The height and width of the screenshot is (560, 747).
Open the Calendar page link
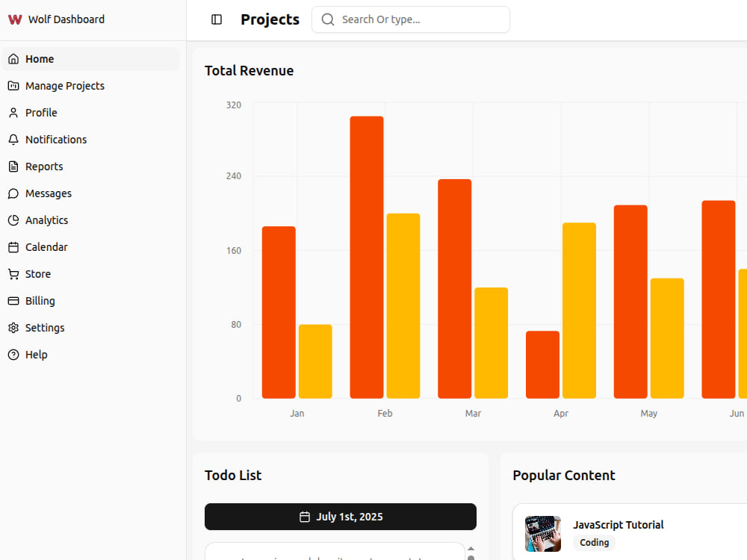click(x=91, y=247)
